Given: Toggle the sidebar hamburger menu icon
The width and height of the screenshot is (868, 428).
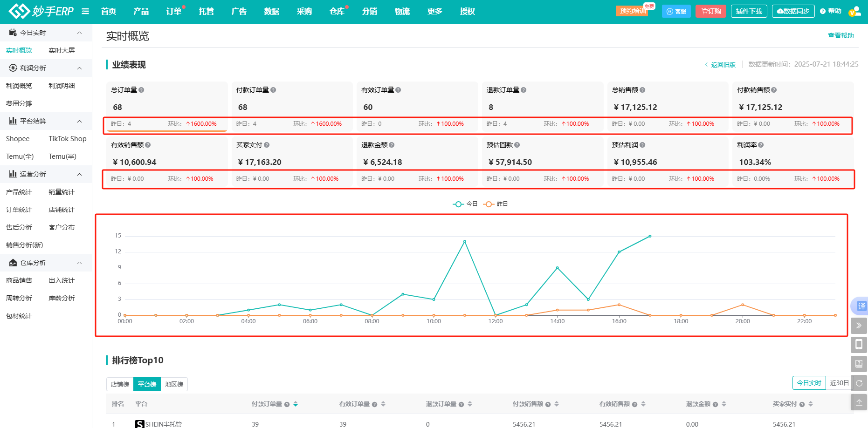Looking at the screenshot, I should (85, 11).
